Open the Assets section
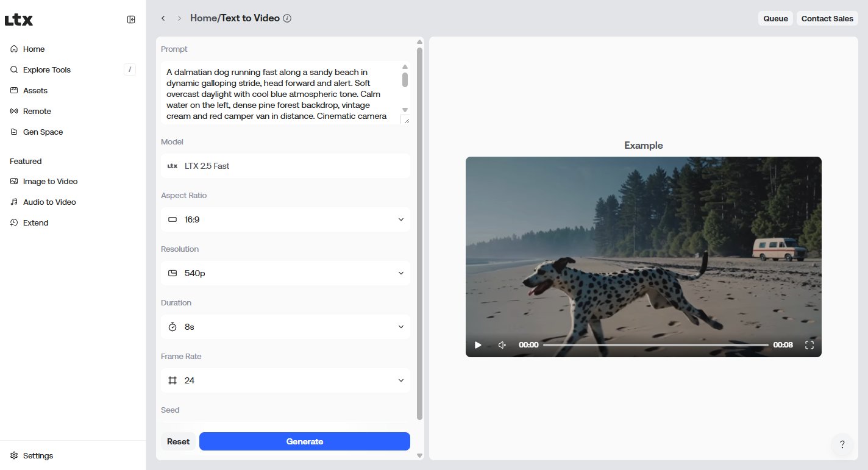This screenshot has height=470, width=868. (73, 90)
